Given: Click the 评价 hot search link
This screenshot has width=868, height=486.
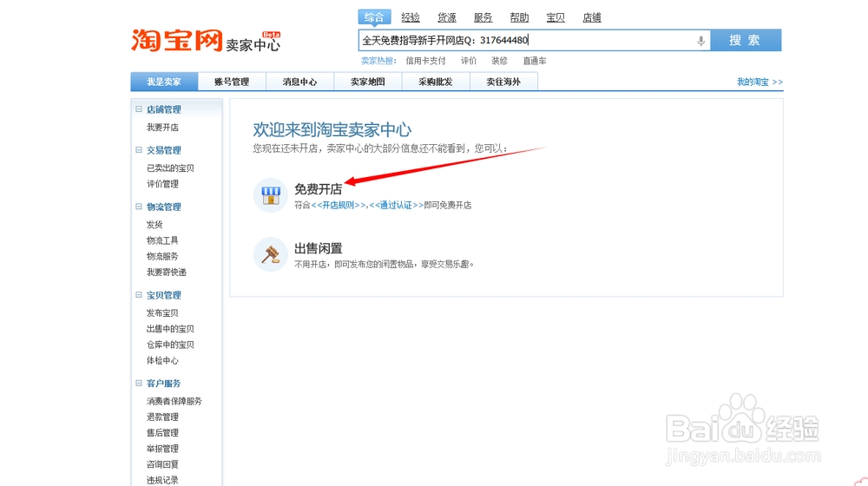Looking at the screenshot, I should tap(469, 61).
